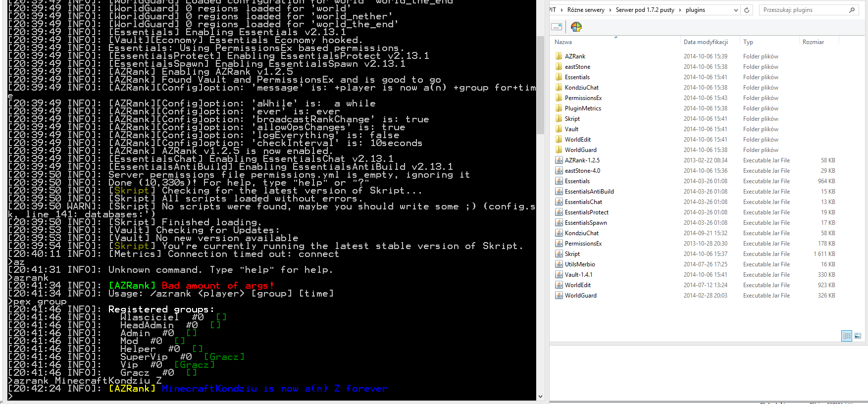Switch to details view icon at bottom right
Image resolution: width=868 pixels, height=404 pixels.
click(x=847, y=336)
